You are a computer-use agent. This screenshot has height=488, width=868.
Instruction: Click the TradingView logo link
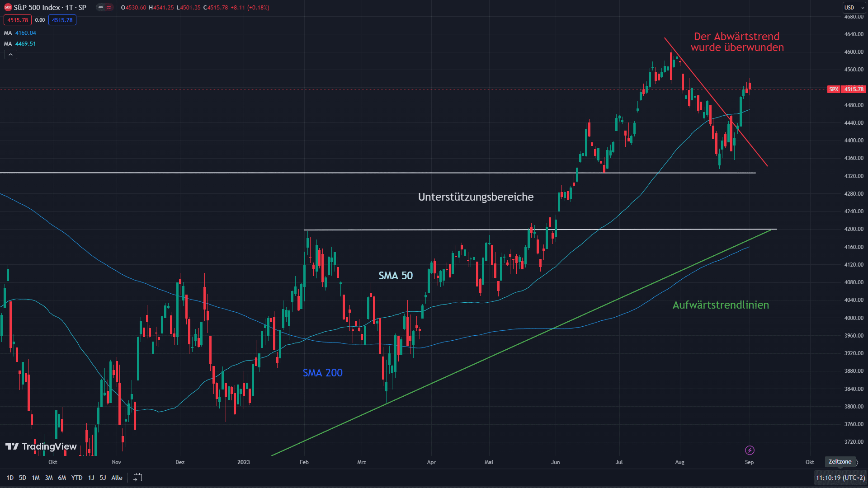click(x=41, y=446)
